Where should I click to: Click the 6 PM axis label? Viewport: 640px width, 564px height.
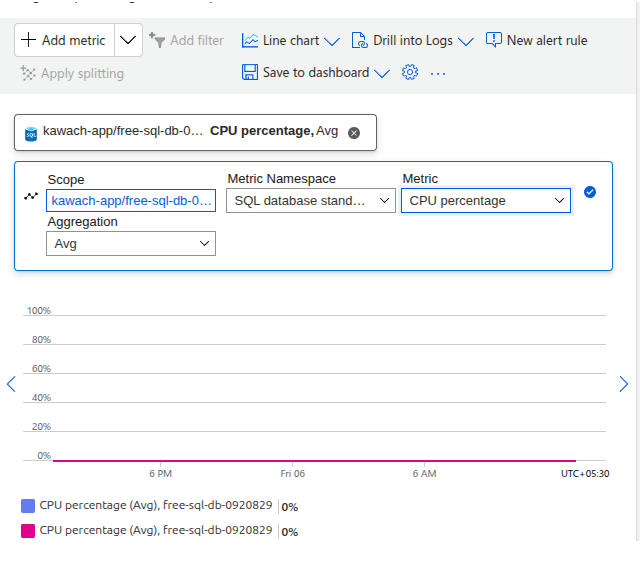tap(160, 474)
